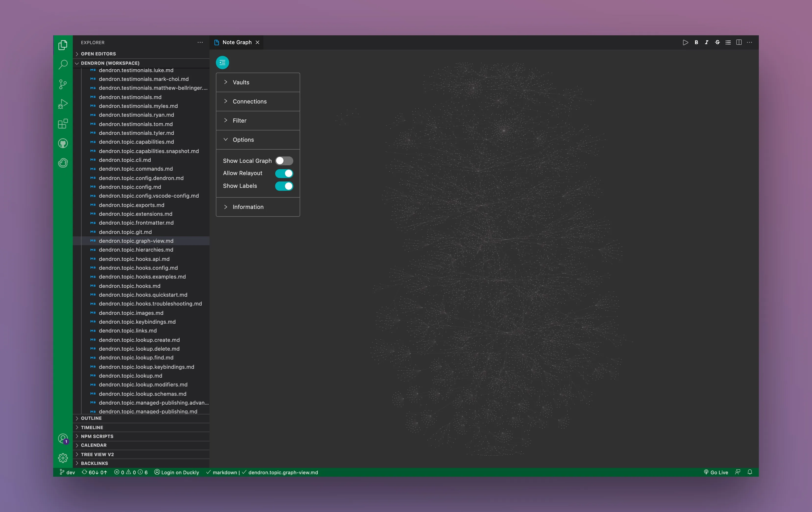Open Accounts icon with badge

63,438
